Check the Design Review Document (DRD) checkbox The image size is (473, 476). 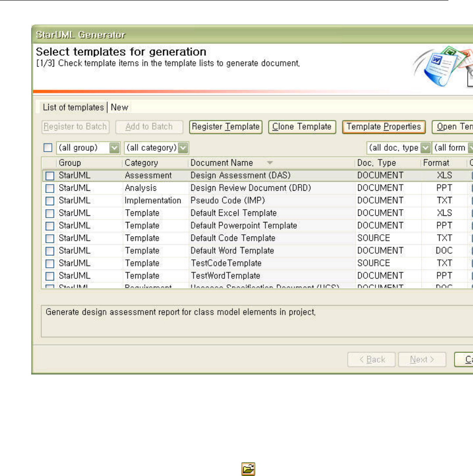[x=50, y=188]
